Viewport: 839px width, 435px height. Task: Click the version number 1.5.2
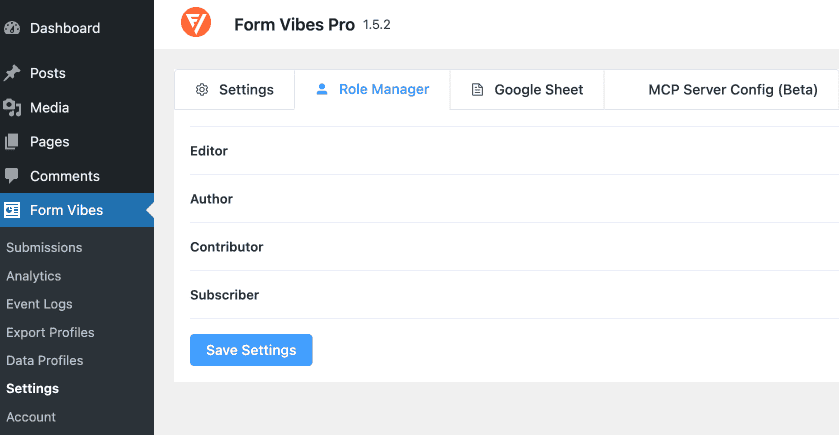[377, 25]
